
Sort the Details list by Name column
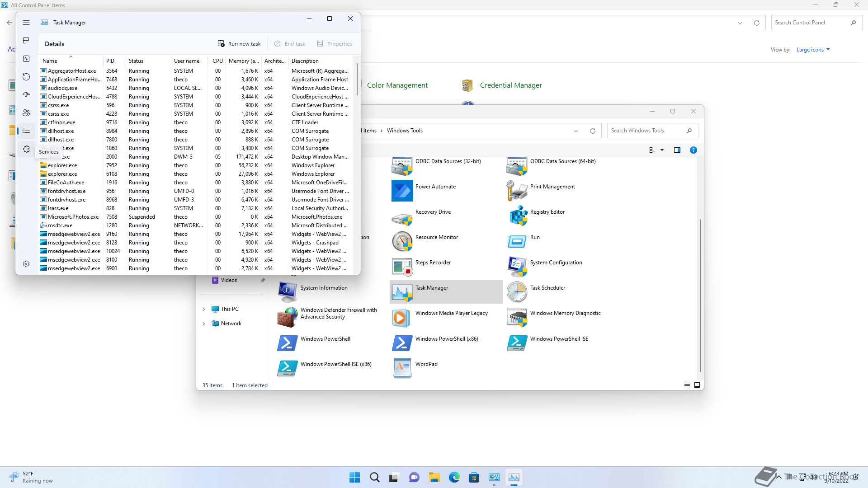(71, 61)
